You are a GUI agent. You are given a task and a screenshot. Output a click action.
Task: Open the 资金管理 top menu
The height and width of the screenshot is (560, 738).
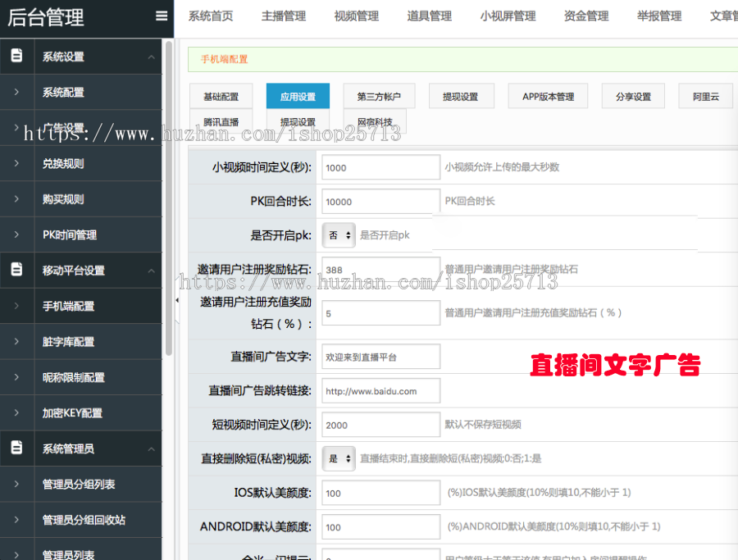(586, 16)
